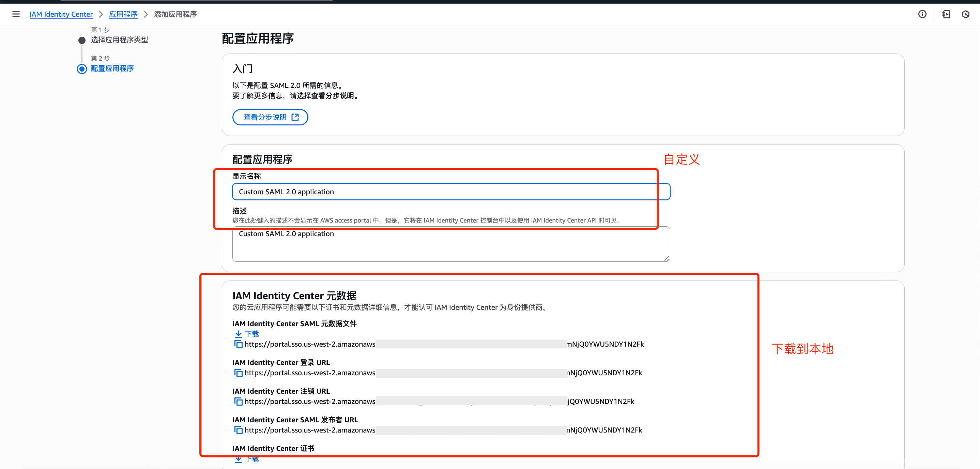Click the hexagon settings icon at top right
The height and width of the screenshot is (469, 980).
(x=966, y=14)
